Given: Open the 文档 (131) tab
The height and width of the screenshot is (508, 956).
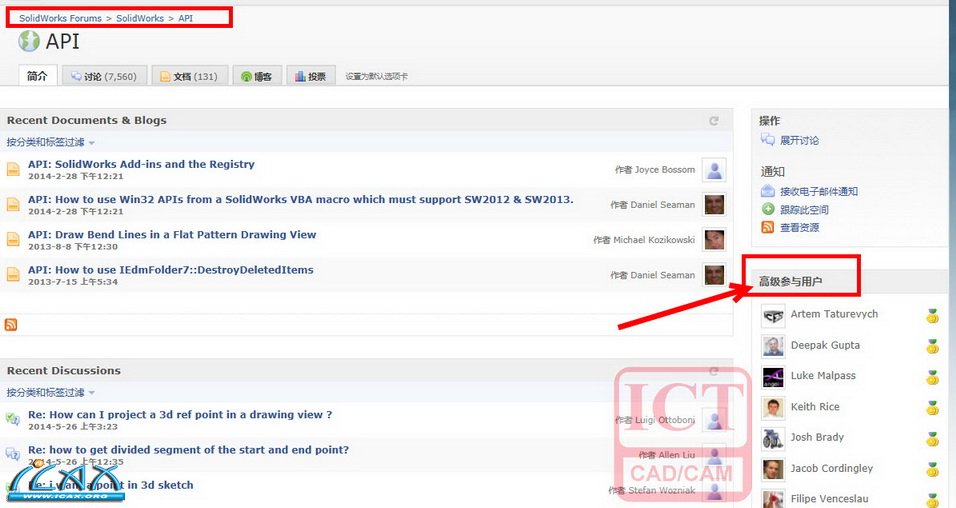Looking at the screenshot, I should pos(190,76).
